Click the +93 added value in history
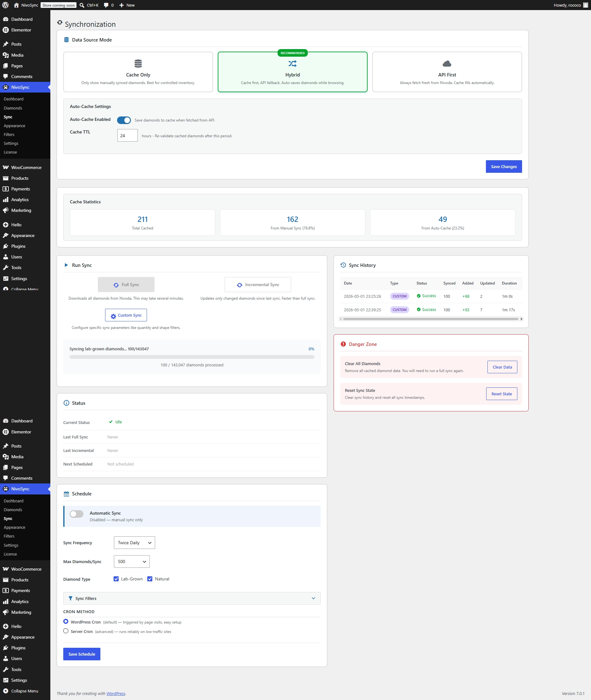This screenshot has width=591, height=700. point(466,310)
